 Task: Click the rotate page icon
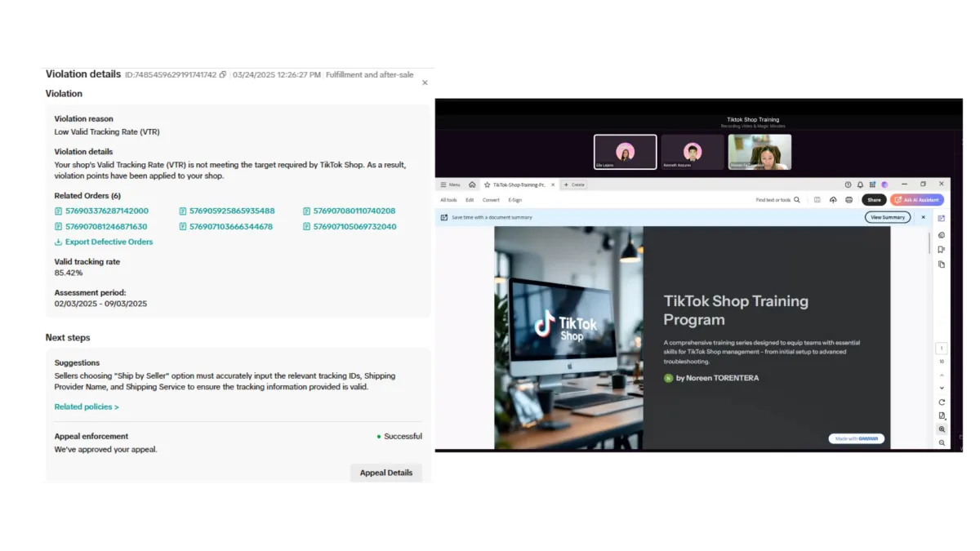click(942, 402)
